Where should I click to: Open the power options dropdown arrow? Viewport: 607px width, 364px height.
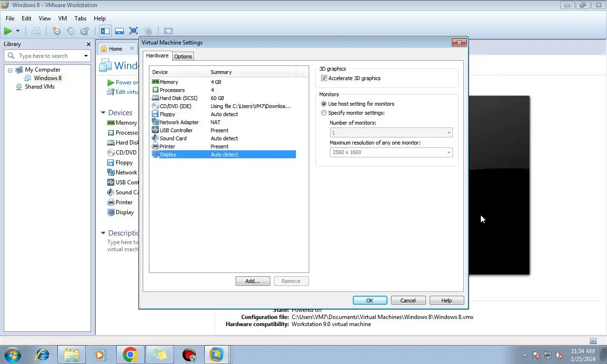pos(18,31)
